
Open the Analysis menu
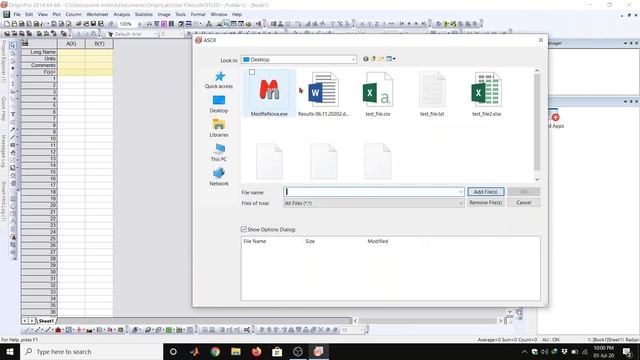(122, 14)
